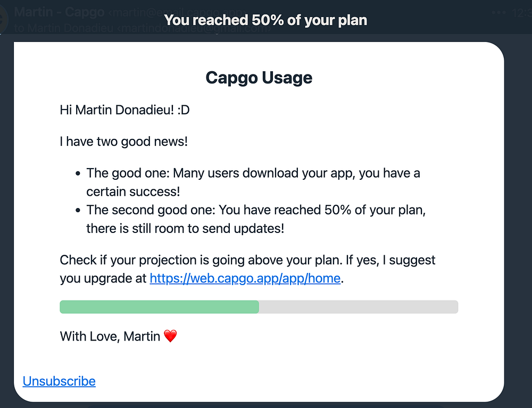The height and width of the screenshot is (408, 532).
Task: Click the second bullet point dot
Action: 78,211
